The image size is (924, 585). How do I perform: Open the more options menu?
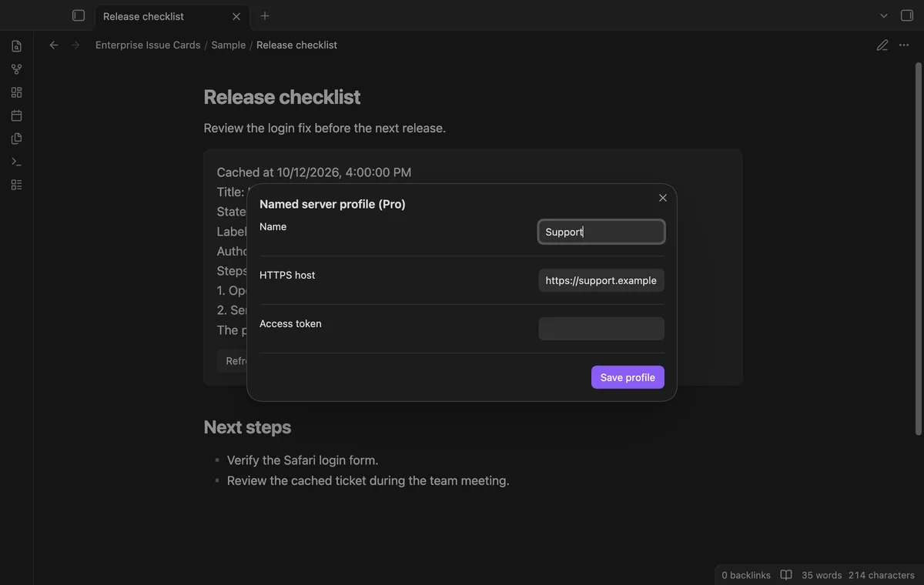click(x=904, y=45)
